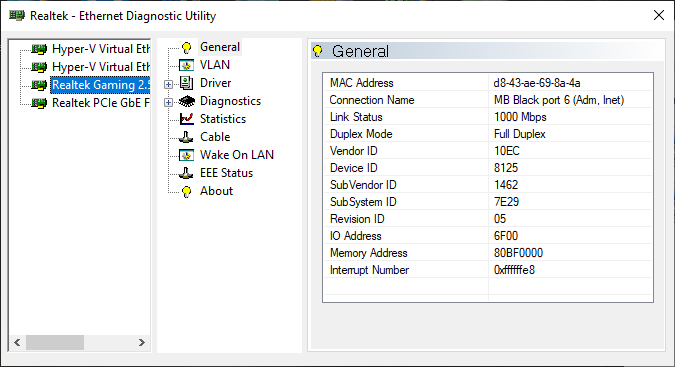The width and height of the screenshot is (675, 367).
Task: Click the second Hyper-V Virtual adapter card icon
Action: coord(39,68)
